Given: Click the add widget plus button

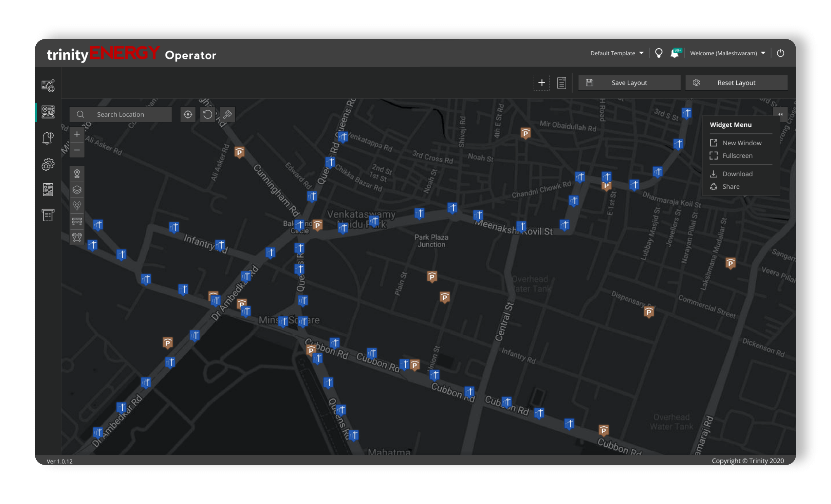Looking at the screenshot, I should coord(541,83).
